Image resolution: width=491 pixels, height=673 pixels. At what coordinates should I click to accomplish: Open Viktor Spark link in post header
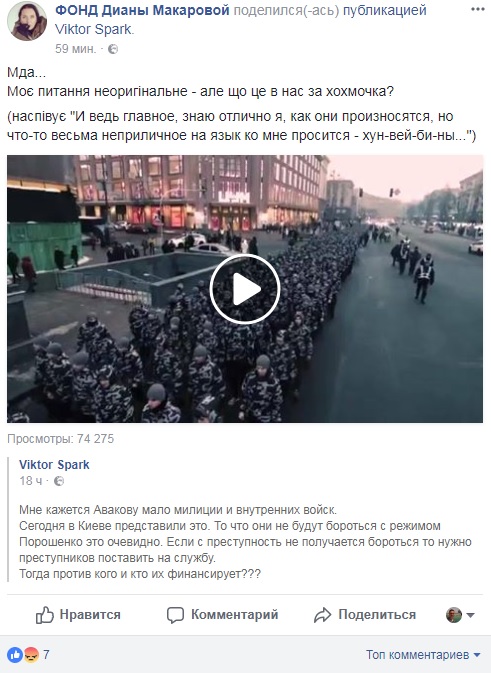pyautogui.click(x=94, y=29)
